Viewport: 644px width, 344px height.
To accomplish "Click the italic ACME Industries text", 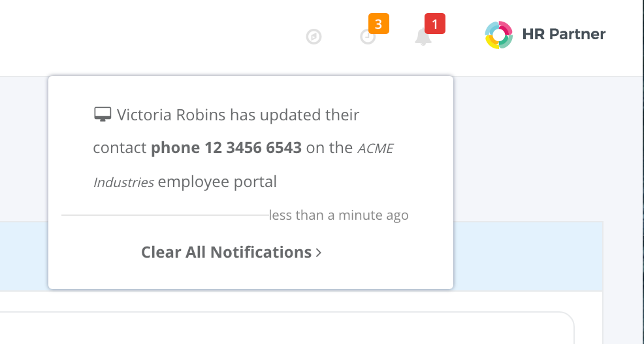I will 243,165.
